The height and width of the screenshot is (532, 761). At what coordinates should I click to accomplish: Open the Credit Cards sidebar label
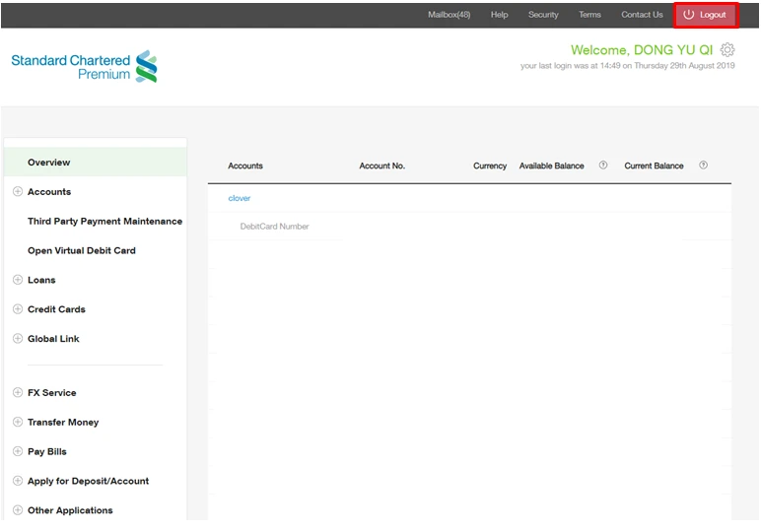[x=56, y=309]
